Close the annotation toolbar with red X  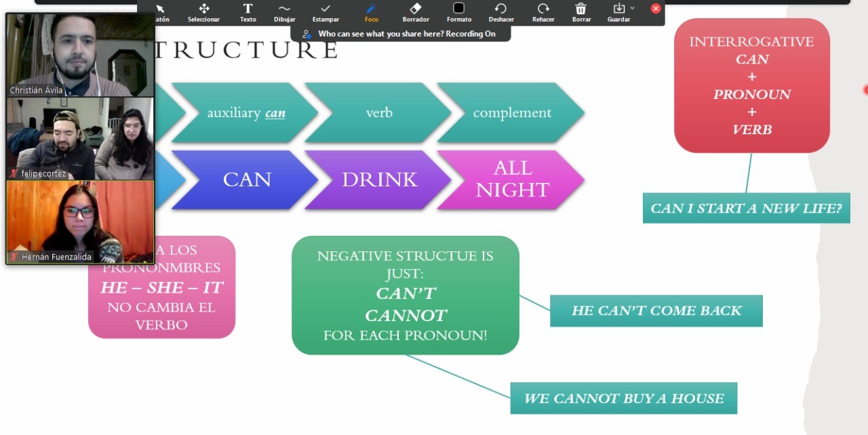click(x=656, y=9)
